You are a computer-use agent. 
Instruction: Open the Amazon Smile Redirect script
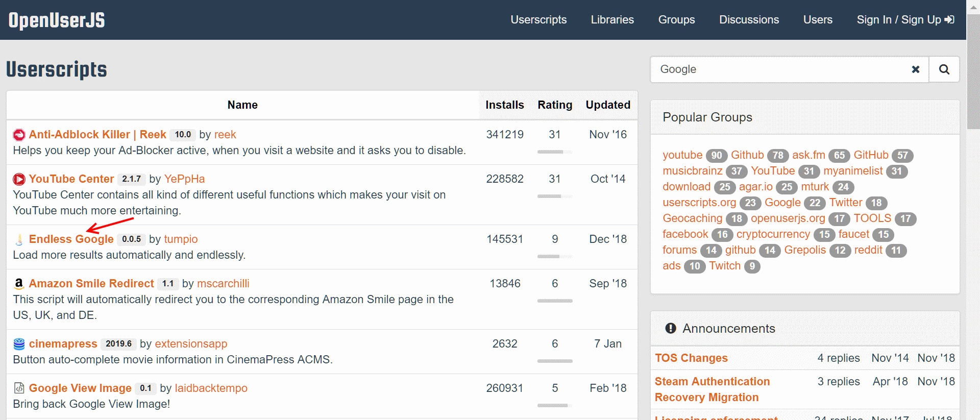91,284
